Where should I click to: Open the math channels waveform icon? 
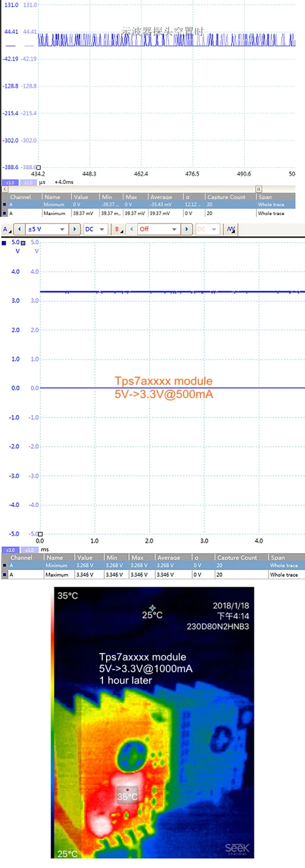[231, 230]
